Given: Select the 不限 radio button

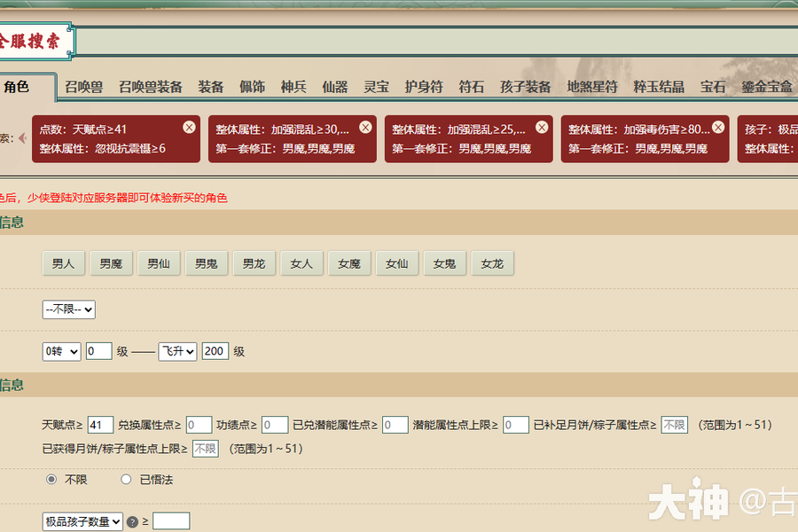Looking at the screenshot, I should [51, 479].
